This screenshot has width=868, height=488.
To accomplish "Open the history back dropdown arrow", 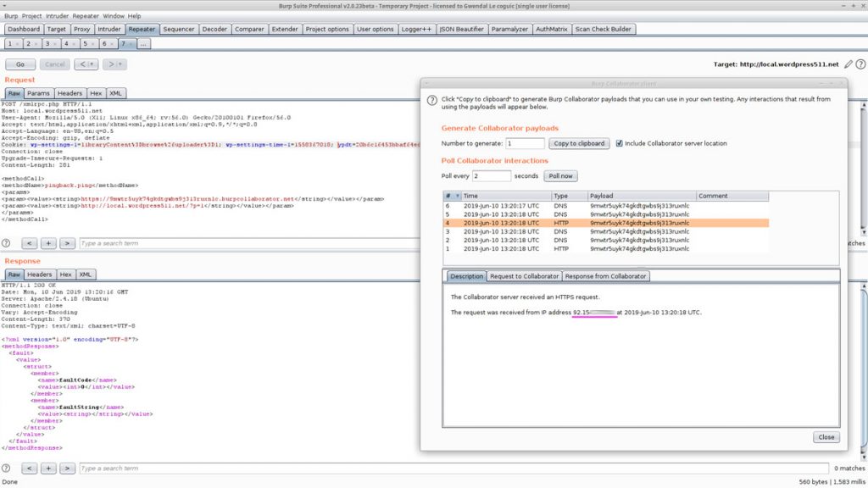I will [92, 64].
